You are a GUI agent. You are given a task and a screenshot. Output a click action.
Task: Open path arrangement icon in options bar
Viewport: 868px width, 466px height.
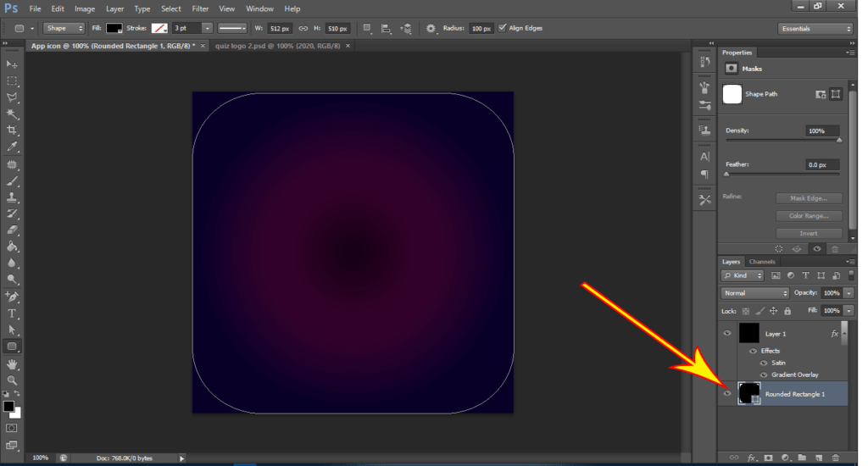(406, 28)
